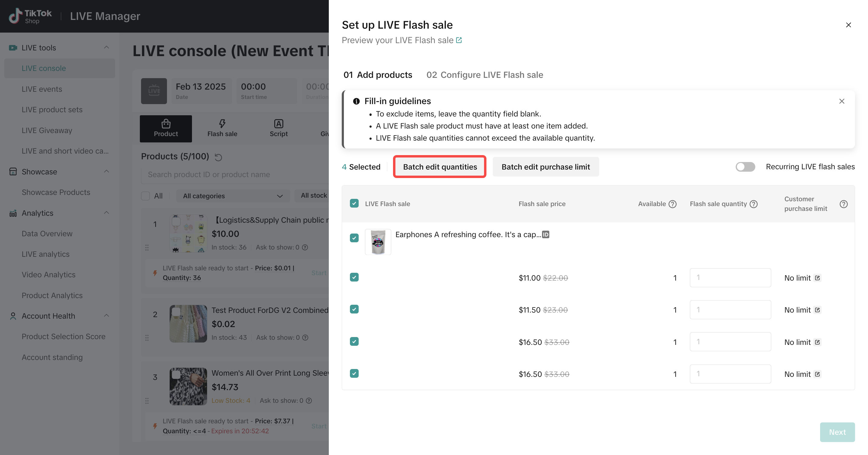
Task: Open the Preview LIVE Flash sale external link icon
Action: [x=459, y=40]
